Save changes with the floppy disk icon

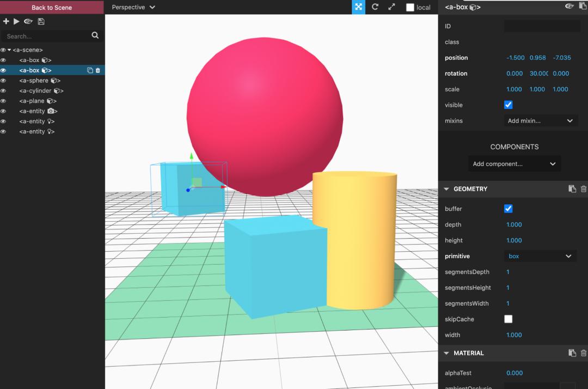41,21
